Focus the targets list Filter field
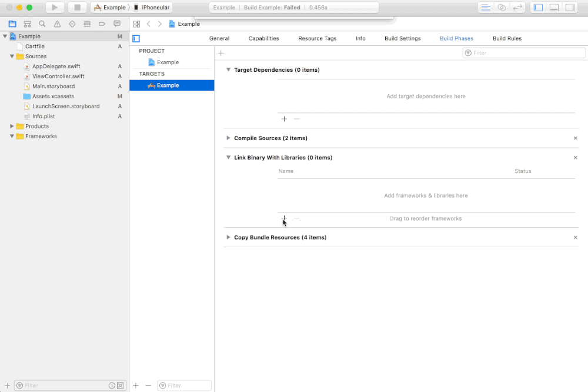The image size is (588, 392). click(x=184, y=386)
